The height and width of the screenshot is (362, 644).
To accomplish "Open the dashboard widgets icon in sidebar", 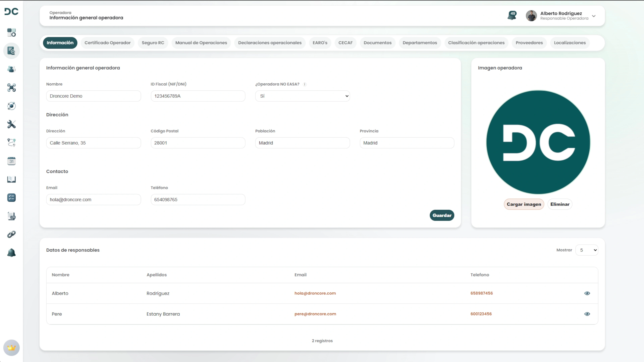I will coord(12,33).
